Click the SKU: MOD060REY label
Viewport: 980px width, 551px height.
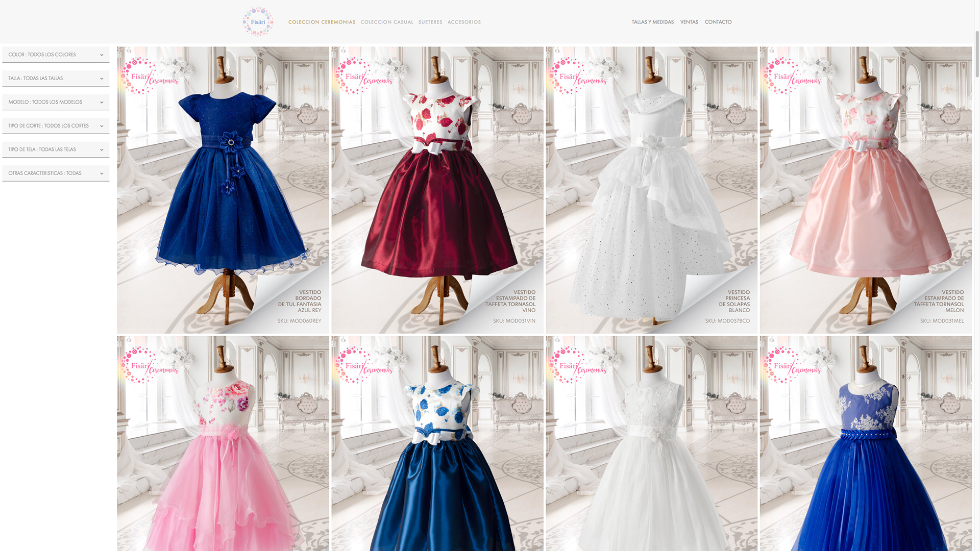point(299,321)
